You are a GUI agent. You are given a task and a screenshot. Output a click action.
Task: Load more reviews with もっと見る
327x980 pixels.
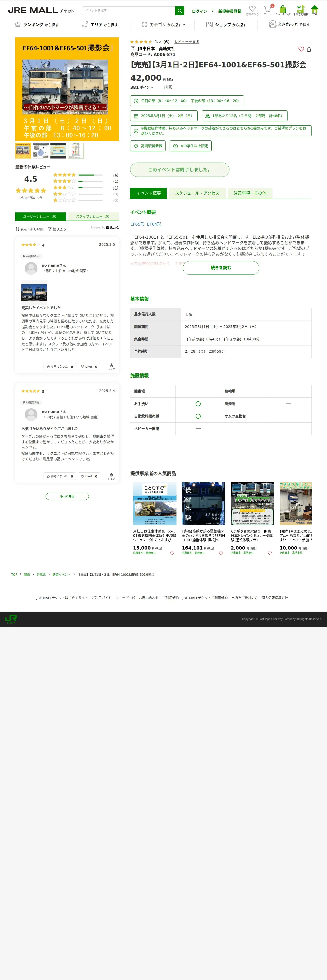point(67,496)
